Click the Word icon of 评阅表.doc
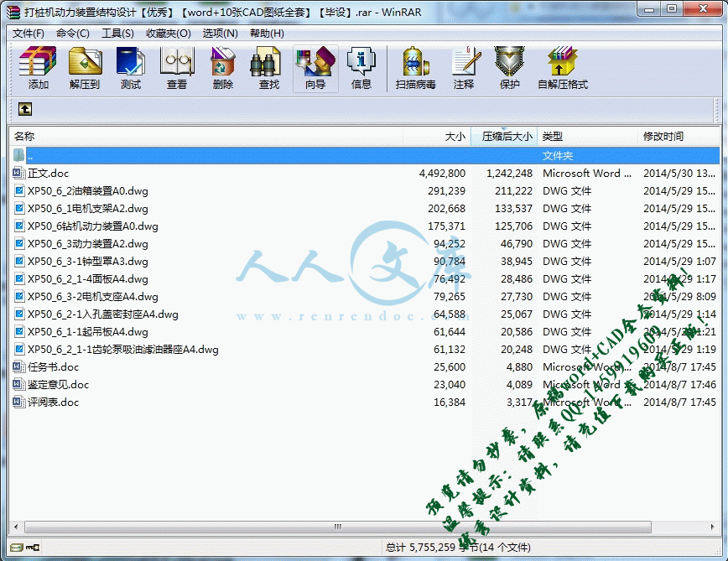Viewport: 728px width, 561px height. coord(19,403)
